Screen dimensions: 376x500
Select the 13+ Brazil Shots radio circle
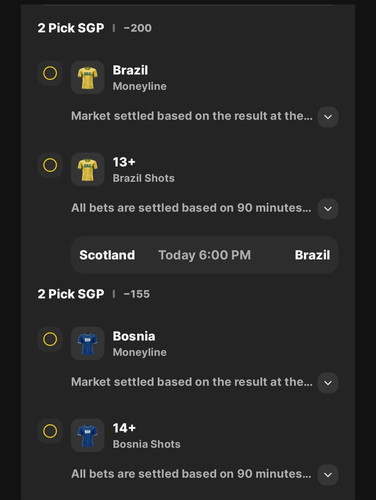click(x=50, y=165)
